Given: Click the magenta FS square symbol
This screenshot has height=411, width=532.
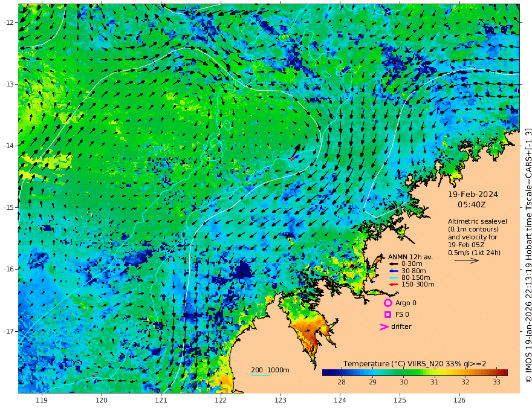Looking at the screenshot, I should coord(388,315).
